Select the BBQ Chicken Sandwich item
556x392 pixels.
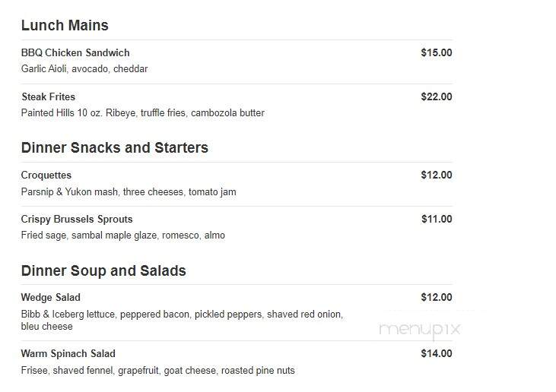(75, 52)
